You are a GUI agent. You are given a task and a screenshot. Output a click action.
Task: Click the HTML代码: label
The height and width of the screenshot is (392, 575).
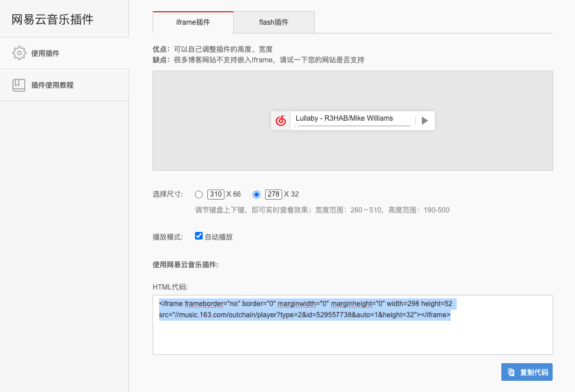pos(170,287)
